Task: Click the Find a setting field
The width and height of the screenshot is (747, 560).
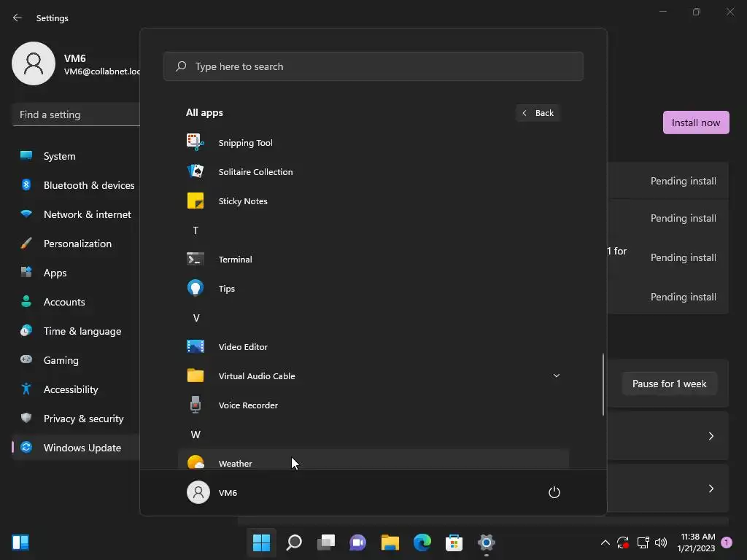Action: pos(76,114)
